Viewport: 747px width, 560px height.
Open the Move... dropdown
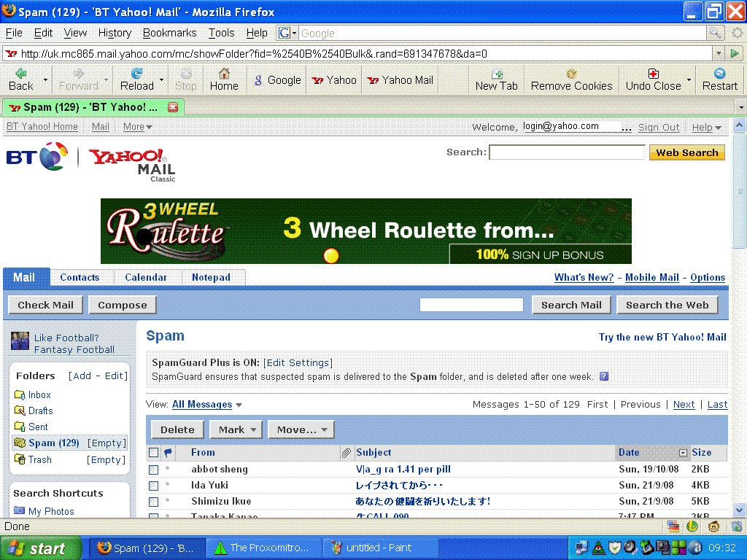coord(301,429)
